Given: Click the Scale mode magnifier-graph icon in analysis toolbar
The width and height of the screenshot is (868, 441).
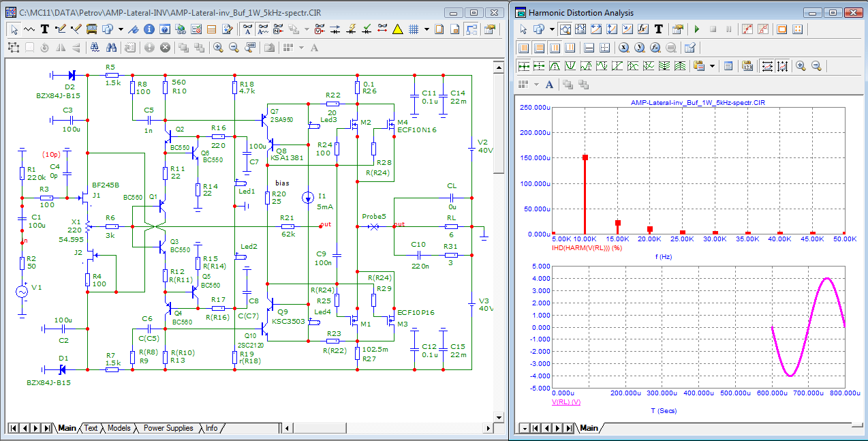Looking at the screenshot, I should pyautogui.click(x=565, y=29).
